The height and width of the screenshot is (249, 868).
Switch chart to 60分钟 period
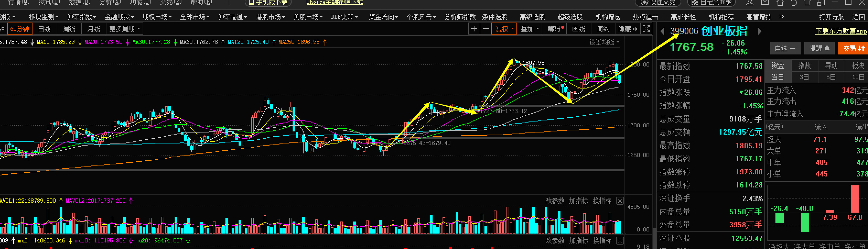(x=20, y=29)
